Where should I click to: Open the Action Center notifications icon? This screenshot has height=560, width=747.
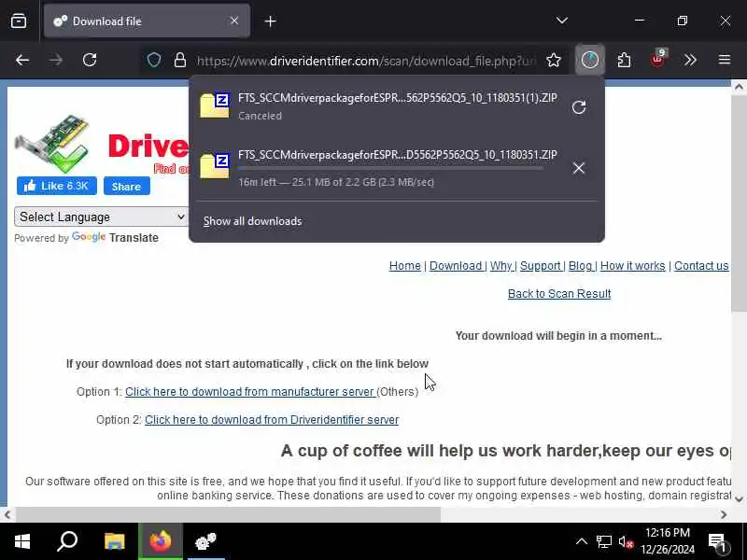(x=717, y=541)
